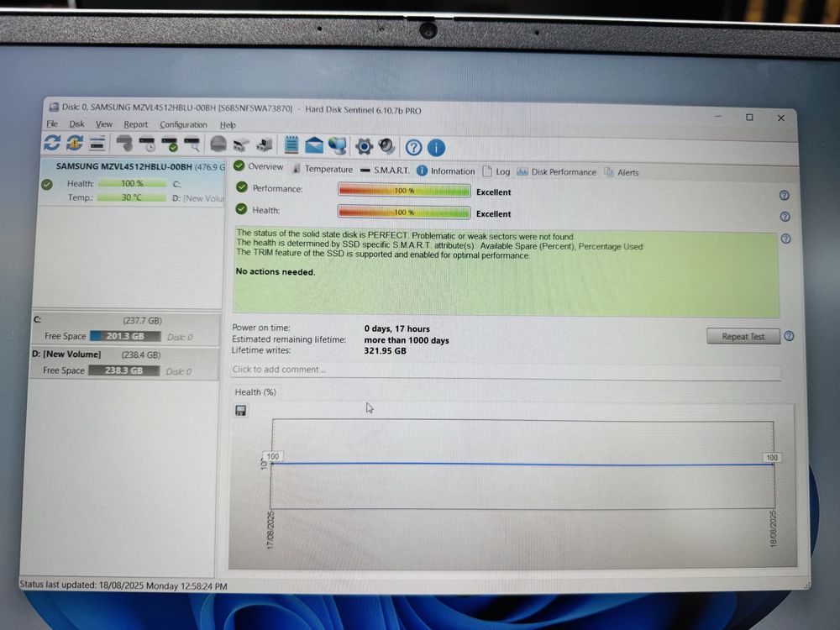Switch to the Log tab

point(496,171)
